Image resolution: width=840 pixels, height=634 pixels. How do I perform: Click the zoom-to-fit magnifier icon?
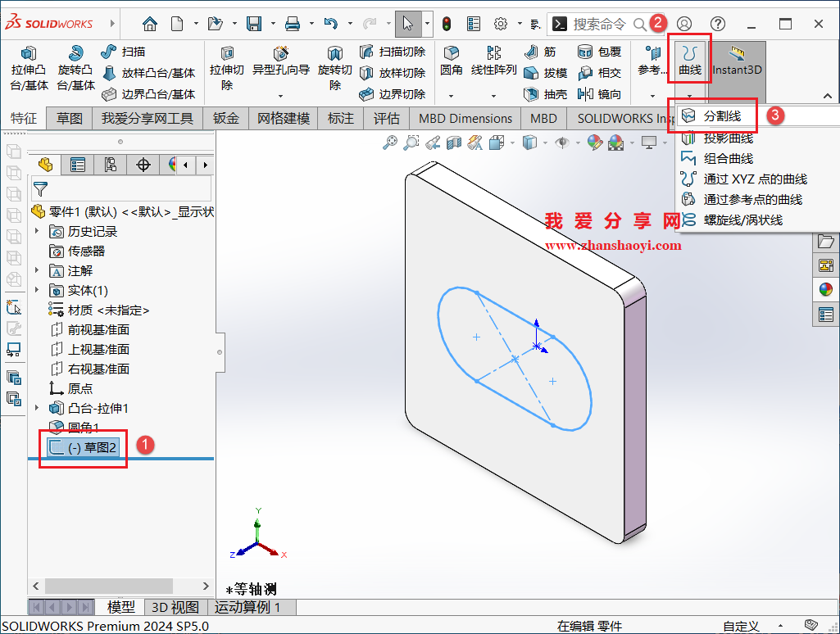[x=389, y=142]
